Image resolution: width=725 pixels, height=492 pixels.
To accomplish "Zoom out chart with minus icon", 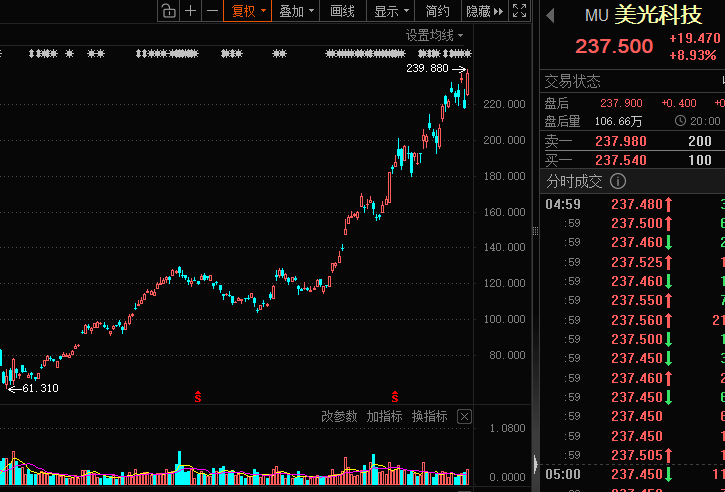I will (x=212, y=11).
